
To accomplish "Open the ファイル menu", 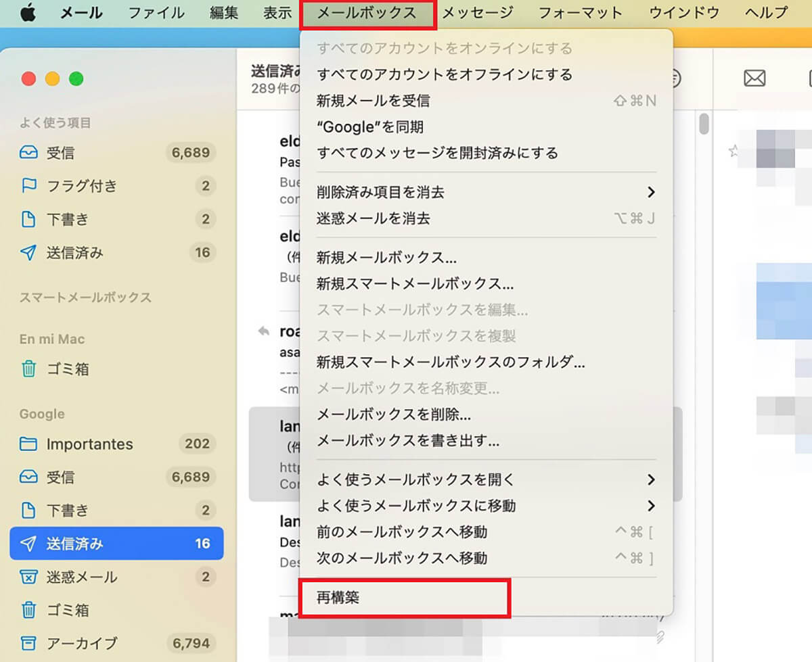I will [x=156, y=12].
